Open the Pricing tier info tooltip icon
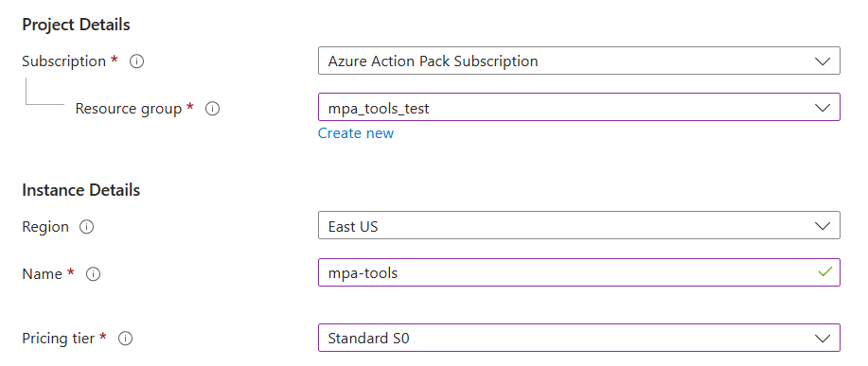Screen dimensions: 868x366 pyautogui.click(x=126, y=339)
